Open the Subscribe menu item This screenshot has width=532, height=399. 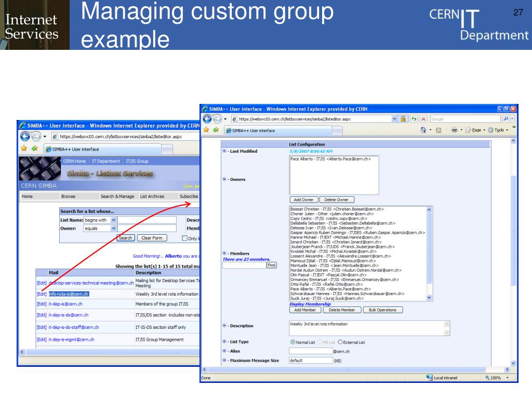pos(189,196)
